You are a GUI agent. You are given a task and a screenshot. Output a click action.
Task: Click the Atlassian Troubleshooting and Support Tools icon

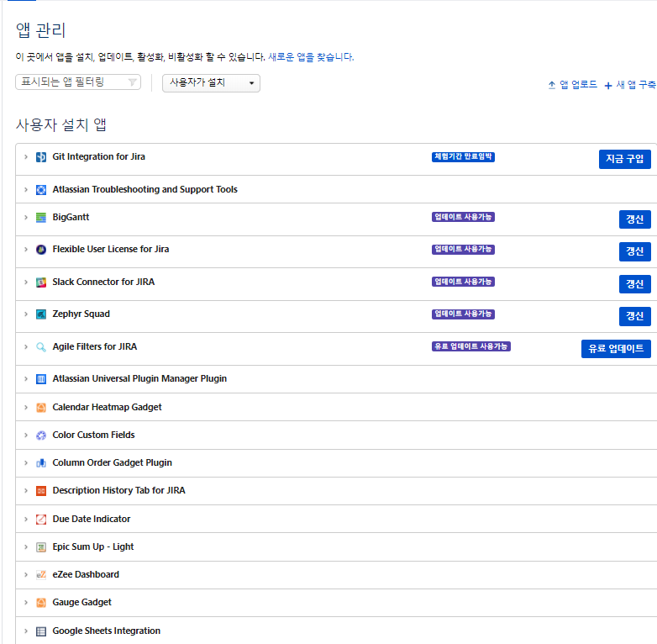pos(41,190)
